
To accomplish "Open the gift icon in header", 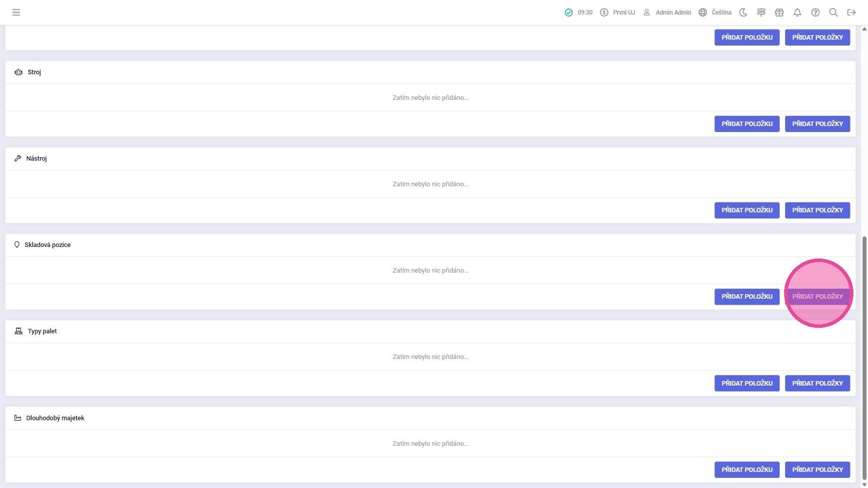I will click(x=779, y=13).
